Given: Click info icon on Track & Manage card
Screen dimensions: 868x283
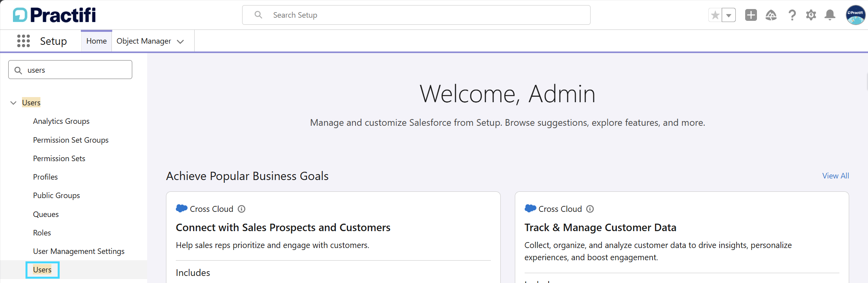Looking at the screenshot, I should click(x=590, y=209).
